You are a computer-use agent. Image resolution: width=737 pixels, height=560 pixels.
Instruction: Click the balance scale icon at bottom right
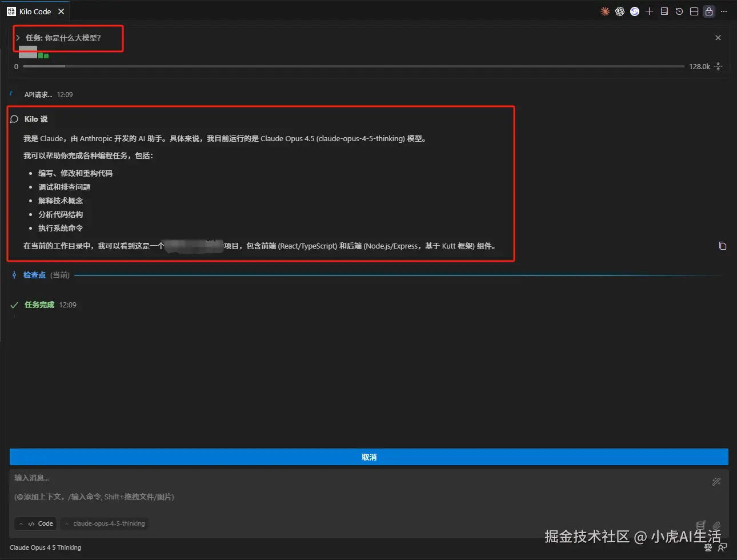click(708, 547)
